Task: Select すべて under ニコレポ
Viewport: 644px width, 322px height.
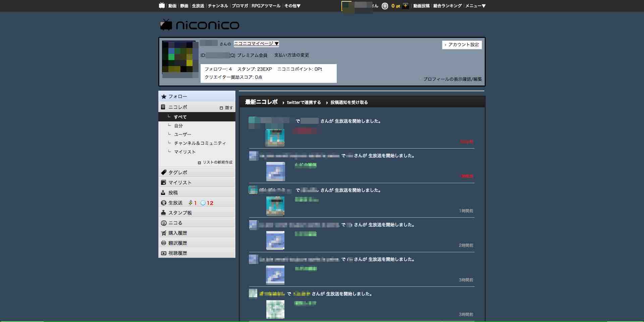Action: (x=197, y=117)
